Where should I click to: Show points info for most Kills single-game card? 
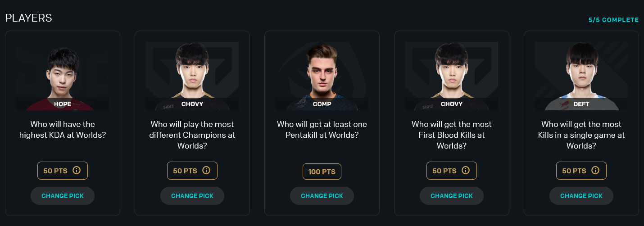click(595, 171)
